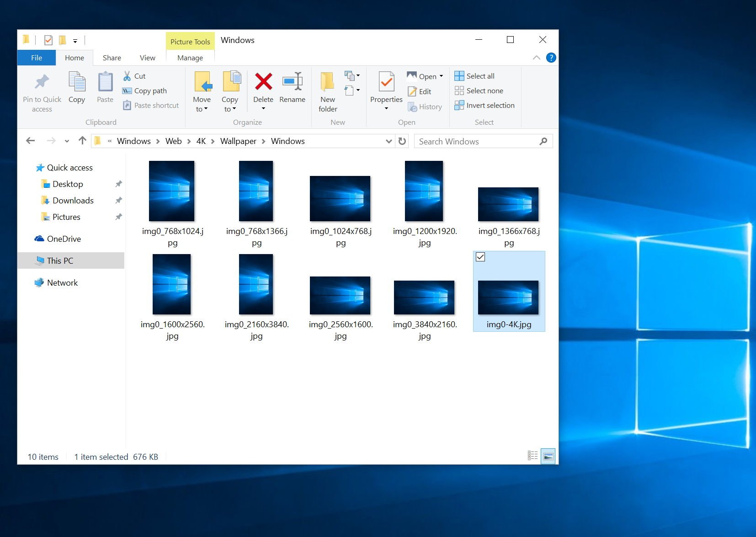Uncheck the img0-4K.jpg item checkbox
The image size is (756, 537).
[x=480, y=257]
